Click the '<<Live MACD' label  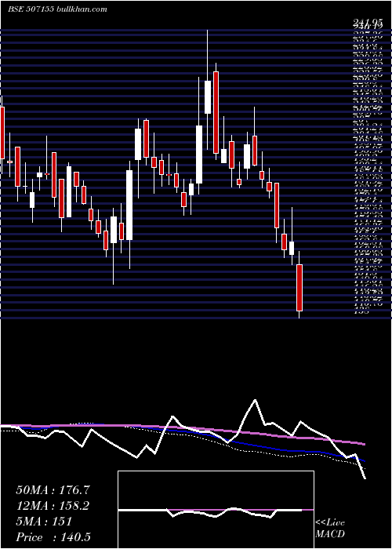coord(330,529)
